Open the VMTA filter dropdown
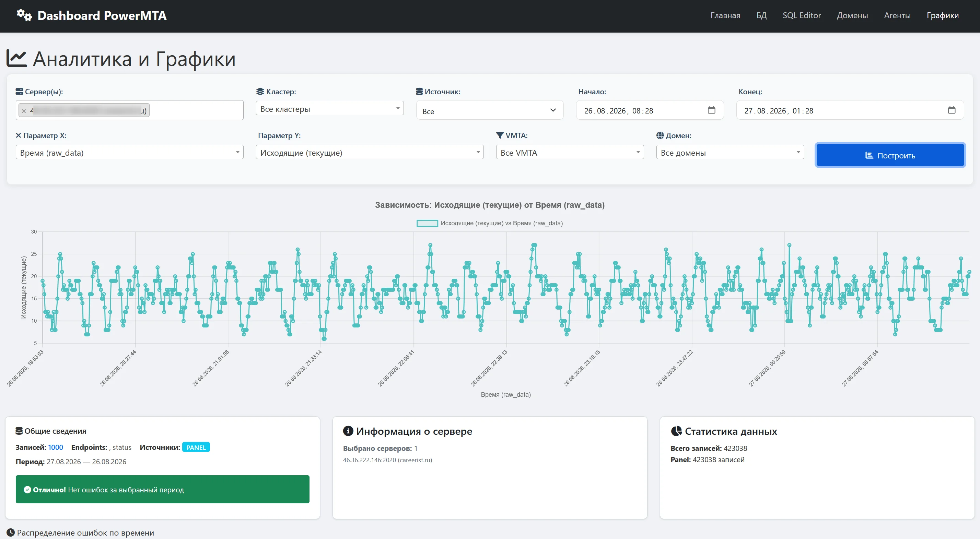Viewport: 980px width, 539px height. click(x=570, y=152)
